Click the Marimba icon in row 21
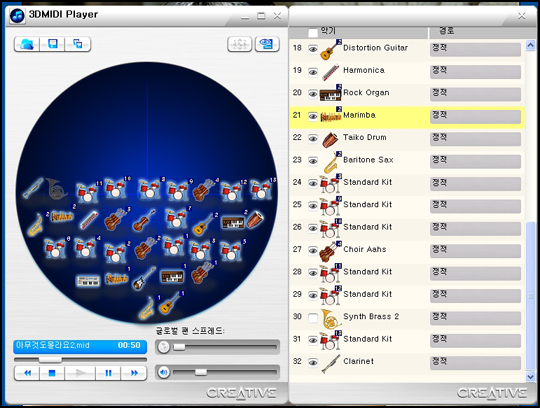The height and width of the screenshot is (408, 540). (x=331, y=116)
